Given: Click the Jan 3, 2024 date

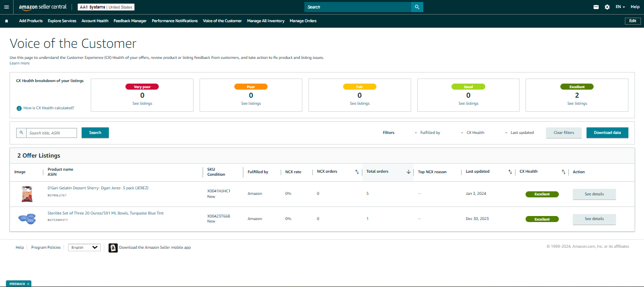Looking at the screenshot, I should click(x=476, y=194).
